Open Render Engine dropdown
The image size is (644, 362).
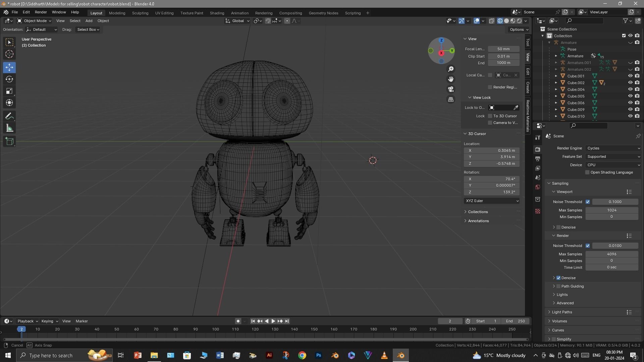pyautogui.click(x=613, y=148)
